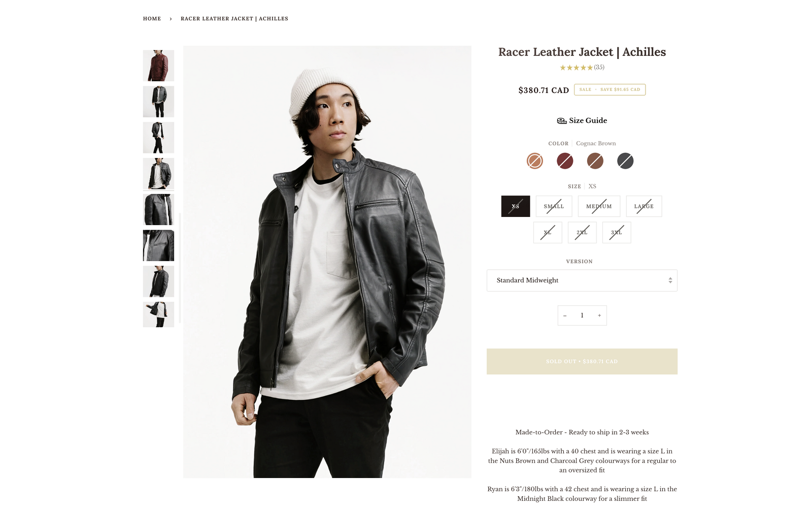Select the MEDIUM size option
Screen dimensions: 812x508
pos(599,206)
